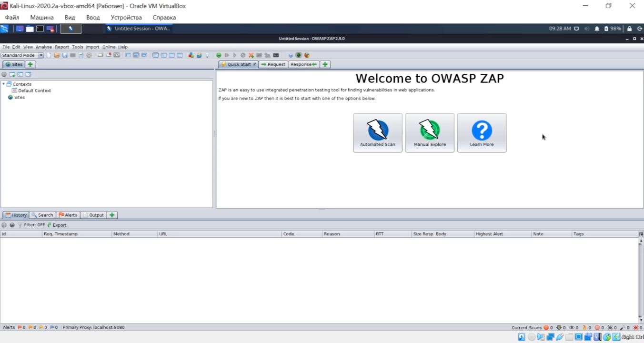Switch to the Request tab

(x=273, y=64)
